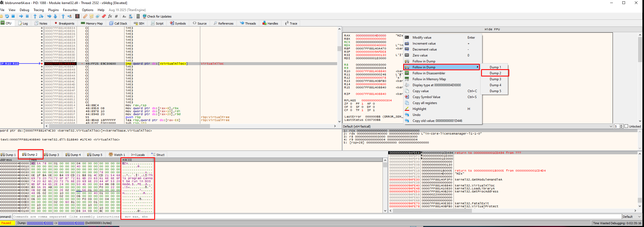
Task: Click the Open file folder toolbar icon
Action: click(1, 16)
